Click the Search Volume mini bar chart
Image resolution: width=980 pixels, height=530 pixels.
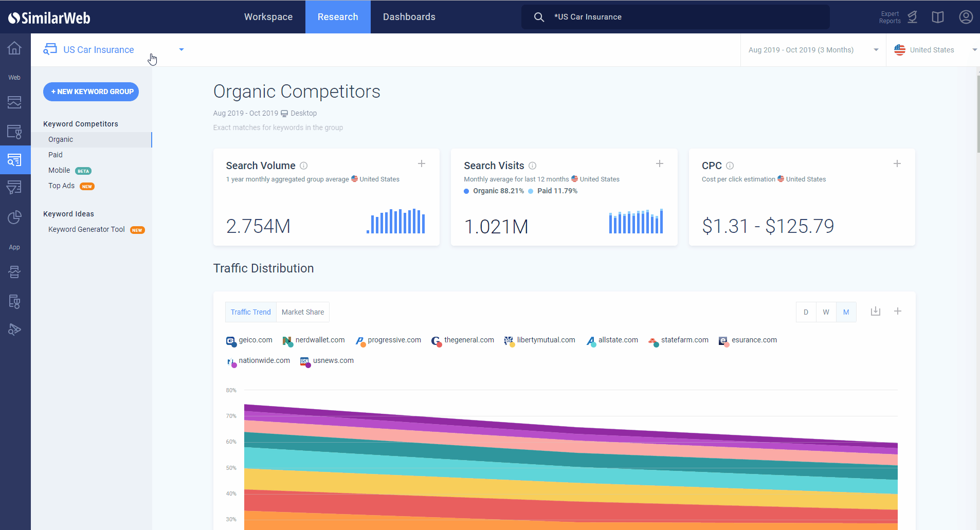tap(396, 221)
